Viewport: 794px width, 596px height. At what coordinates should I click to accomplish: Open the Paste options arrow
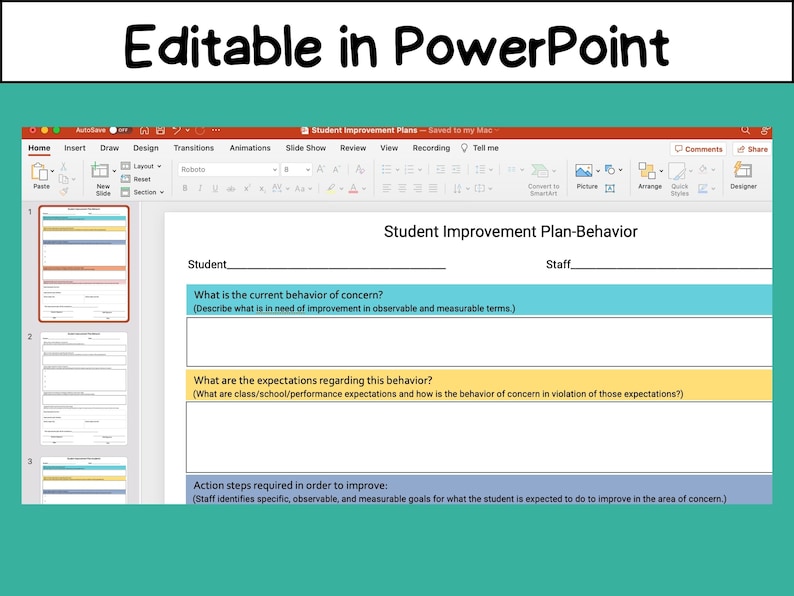click(52, 172)
